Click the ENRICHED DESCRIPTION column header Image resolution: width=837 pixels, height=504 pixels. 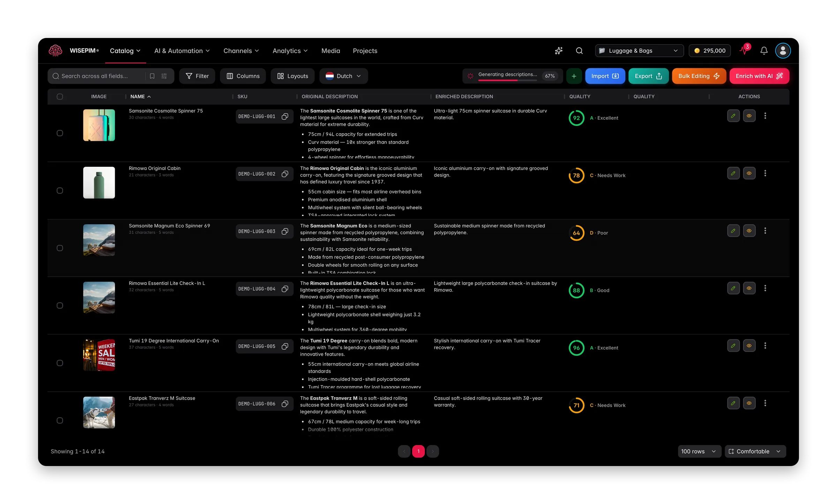click(x=464, y=97)
